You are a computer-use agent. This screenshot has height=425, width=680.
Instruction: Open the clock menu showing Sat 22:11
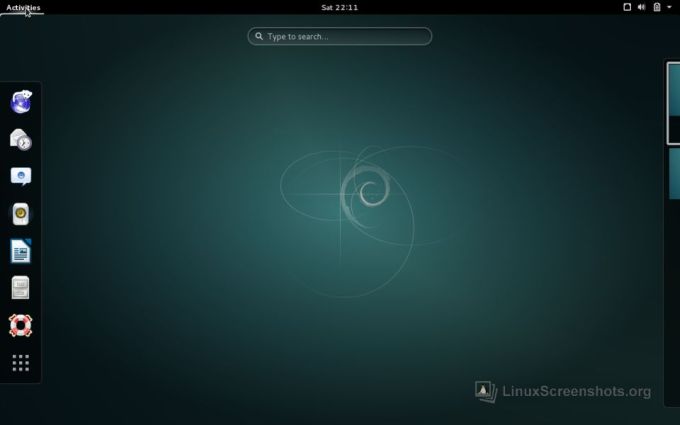[339, 7]
